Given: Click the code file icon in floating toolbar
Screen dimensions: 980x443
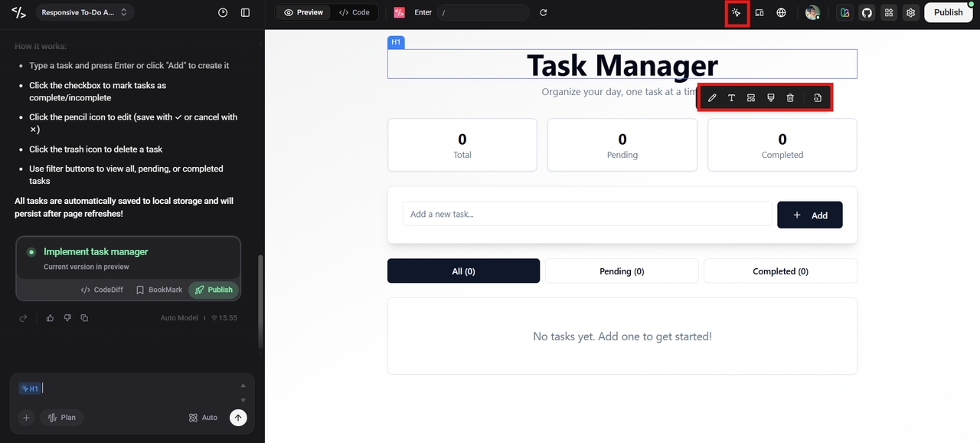Looking at the screenshot, I should 818,98.
